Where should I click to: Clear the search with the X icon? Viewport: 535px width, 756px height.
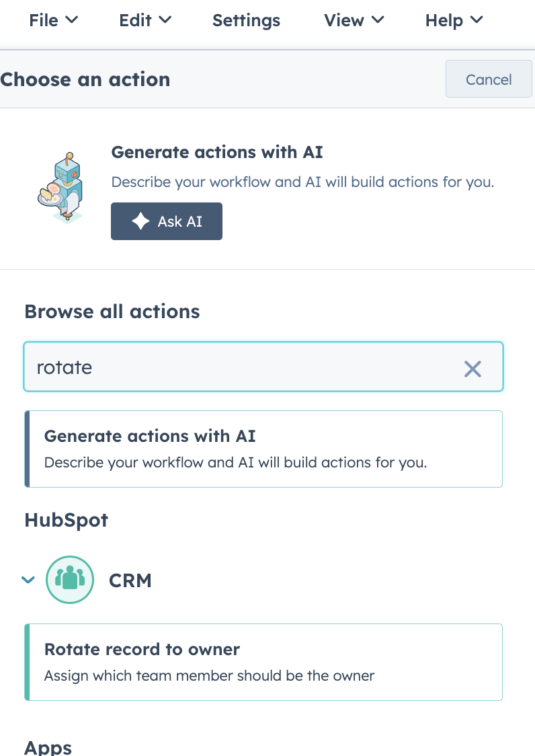click(x=473, y=369)
